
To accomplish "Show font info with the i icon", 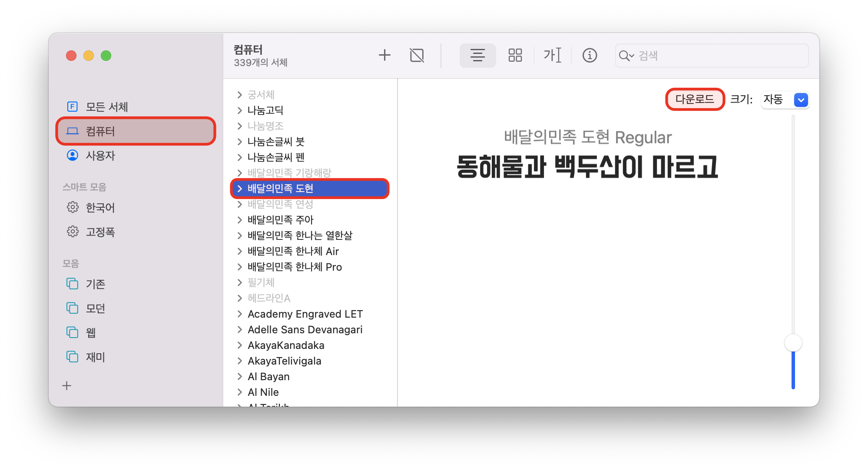I will pyautogui.click(x=590, y=55).
